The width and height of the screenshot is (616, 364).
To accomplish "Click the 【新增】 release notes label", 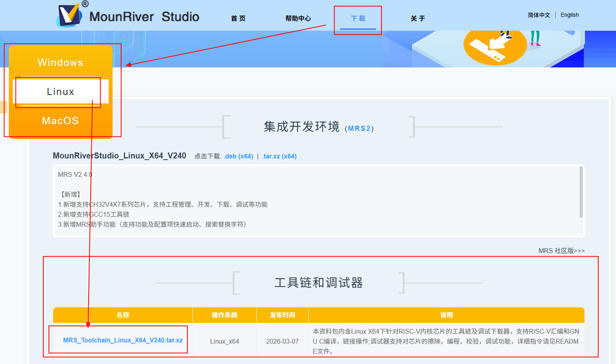I will pyautogui.click(x=71, y=194).
